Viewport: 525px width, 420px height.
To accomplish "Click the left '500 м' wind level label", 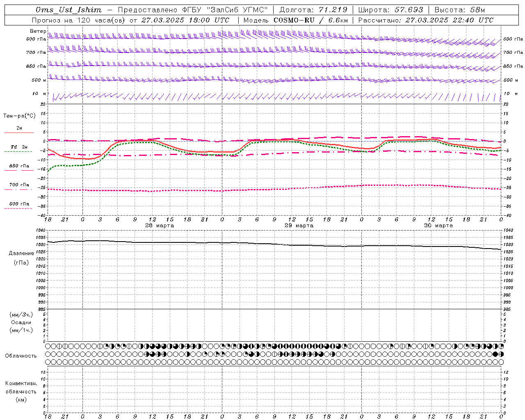I will tap(39, 80).
